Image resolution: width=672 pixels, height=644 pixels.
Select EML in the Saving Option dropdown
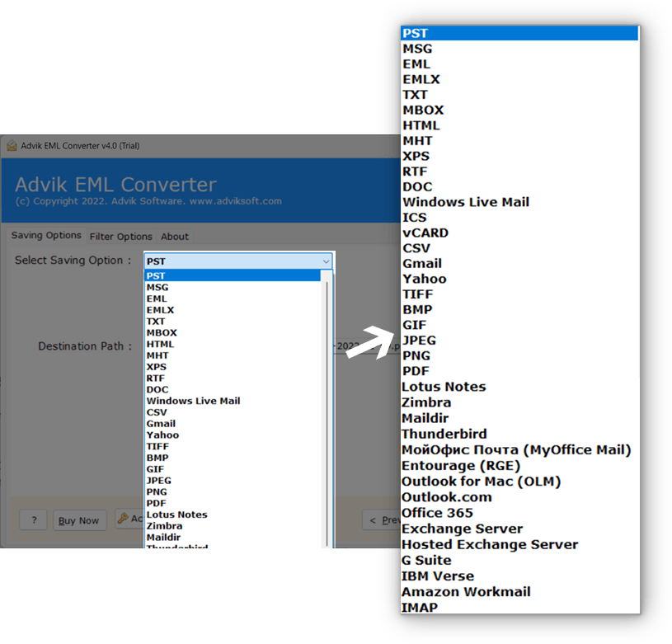coord(233,298)
